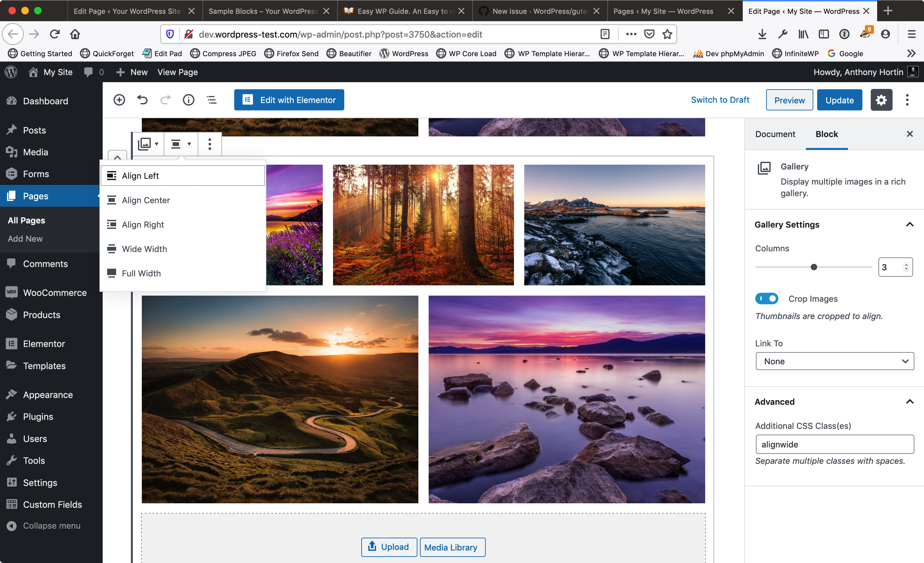This screenshot has height=563, width=924.
Task: Open page actions three-dot menu
Action: pyautogui.click(x=631, y=34)
